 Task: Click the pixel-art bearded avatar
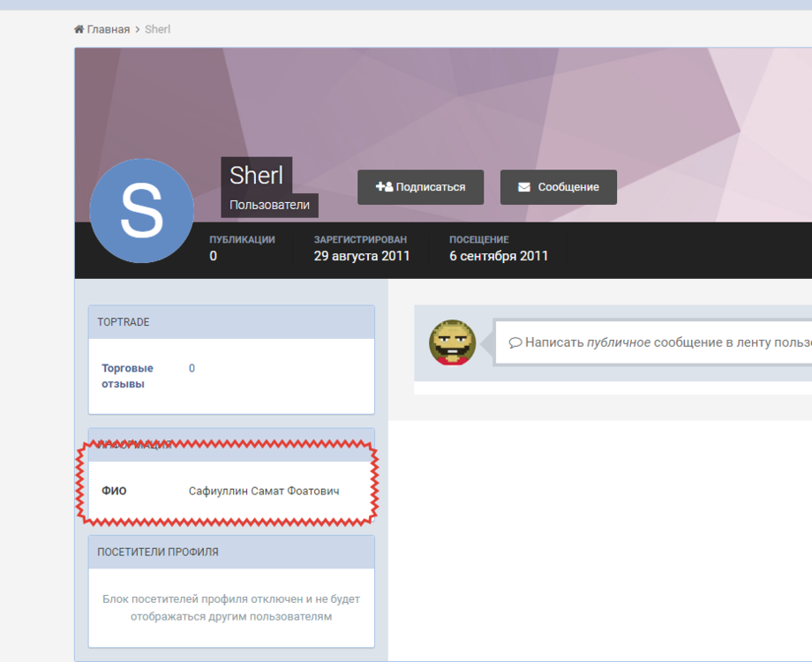(452, 342)
